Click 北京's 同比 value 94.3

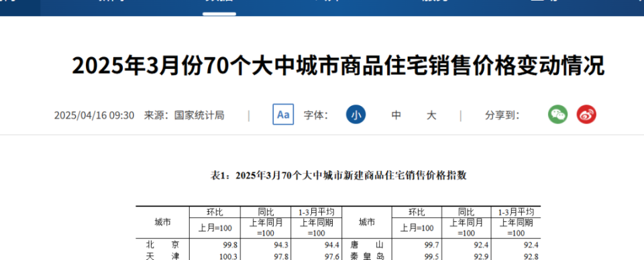pyautogui.click(x=281, y=245)
